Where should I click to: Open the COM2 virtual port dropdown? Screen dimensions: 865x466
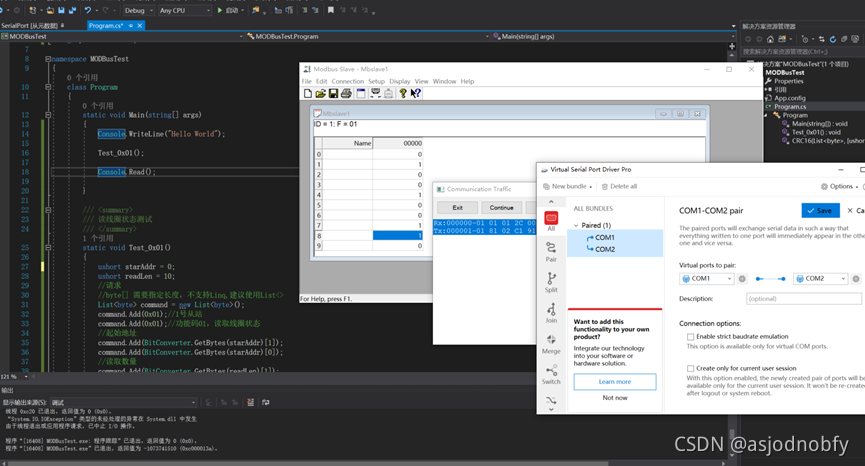tap(820, 278)
